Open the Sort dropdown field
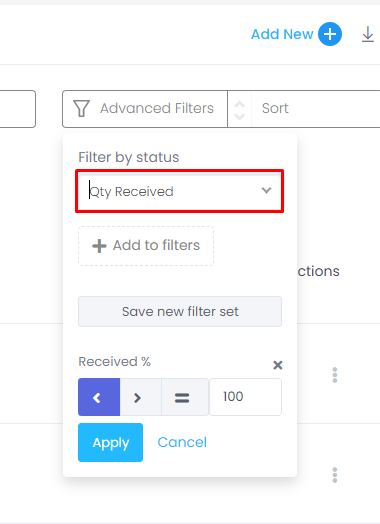This screenshot has width=380, height=524. tap(315, 109)
